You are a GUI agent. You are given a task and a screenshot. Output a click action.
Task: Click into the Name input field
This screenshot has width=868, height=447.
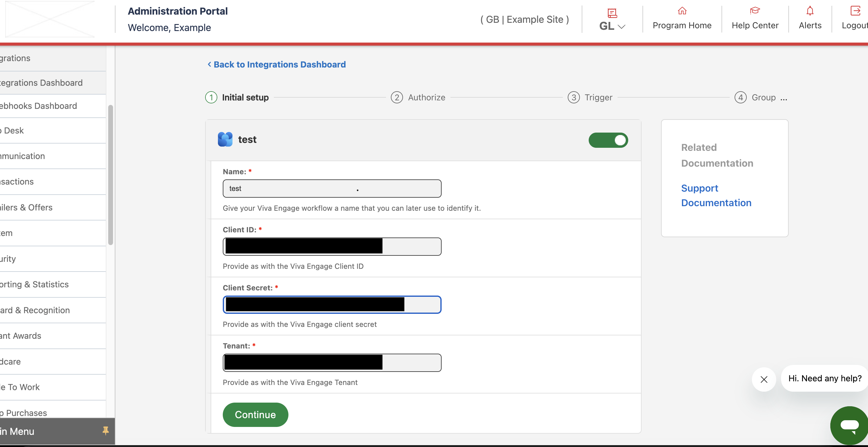[x=332, y=189]
